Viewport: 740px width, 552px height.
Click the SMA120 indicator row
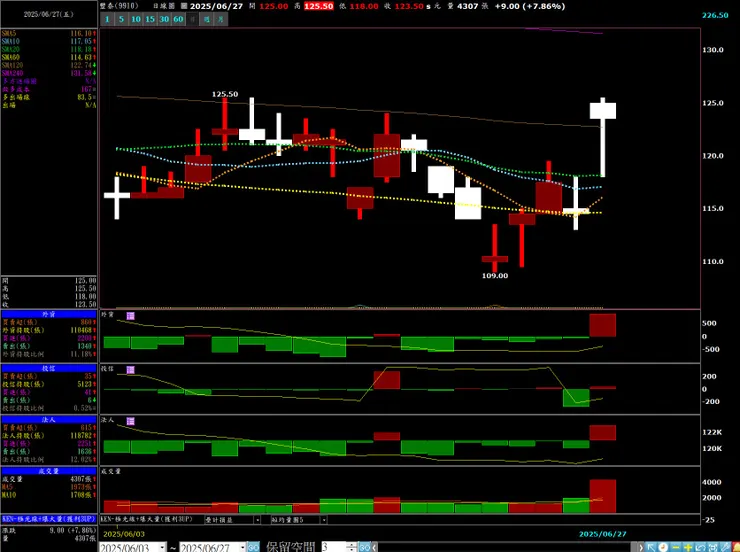pyautogui.click(x=49, y=65)
